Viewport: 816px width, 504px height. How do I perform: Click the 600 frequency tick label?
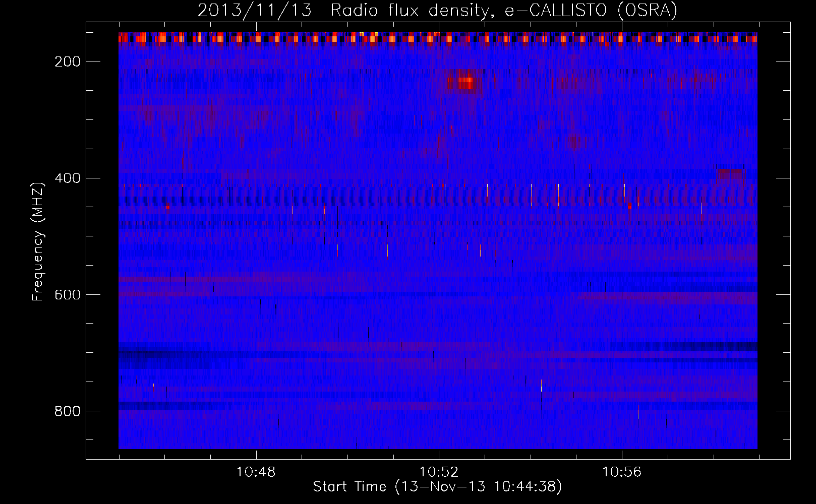coord(68,295)
